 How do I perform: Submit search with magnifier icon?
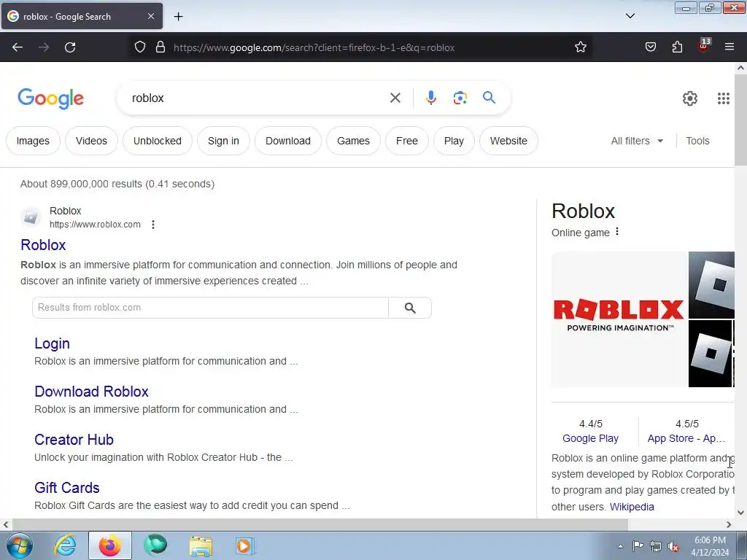pos(489,98)
